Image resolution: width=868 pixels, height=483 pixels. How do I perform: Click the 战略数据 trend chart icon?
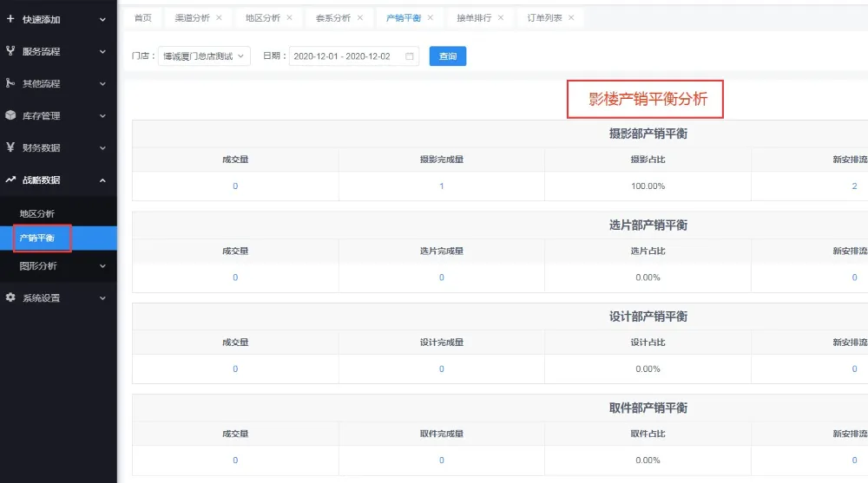10,179
